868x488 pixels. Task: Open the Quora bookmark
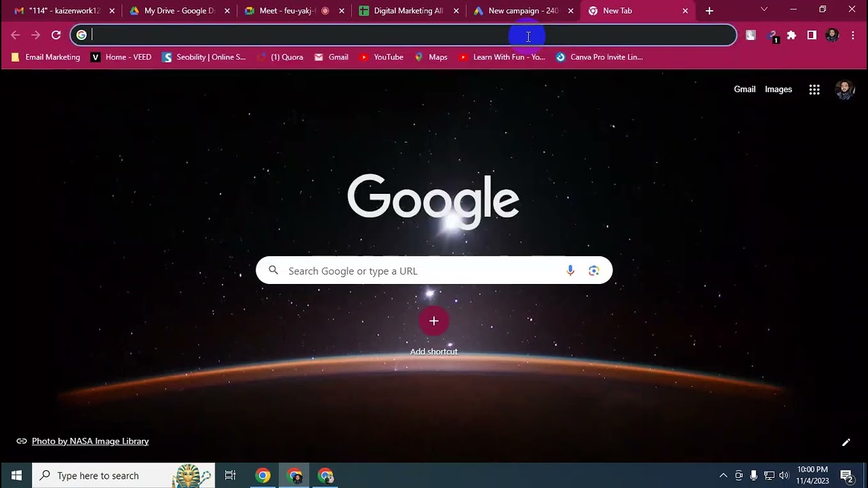pos(280,57)
